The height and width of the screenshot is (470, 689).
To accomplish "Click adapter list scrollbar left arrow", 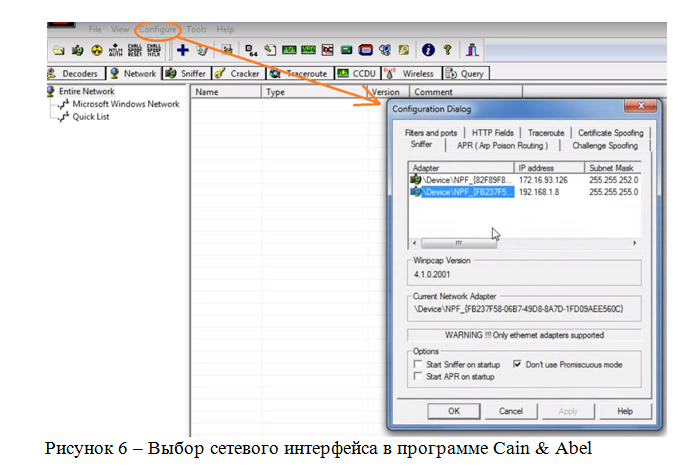I will pos(414,243).
